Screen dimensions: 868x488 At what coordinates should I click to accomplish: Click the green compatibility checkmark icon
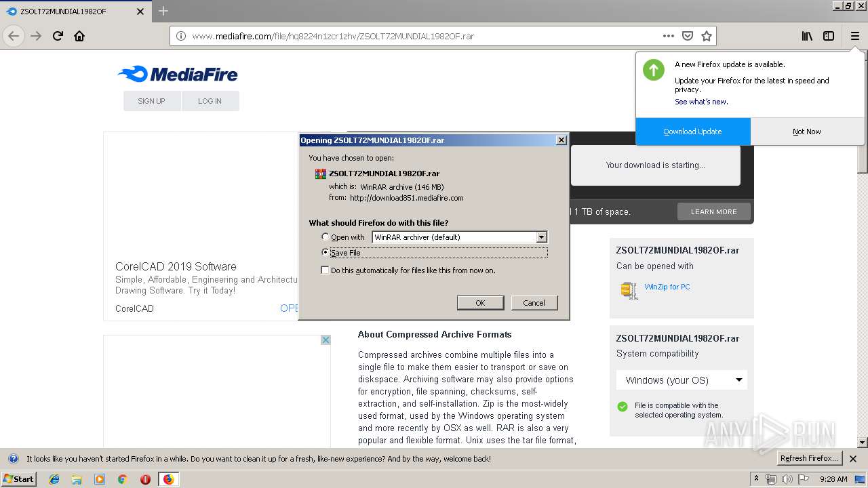[x=623, y=407]
